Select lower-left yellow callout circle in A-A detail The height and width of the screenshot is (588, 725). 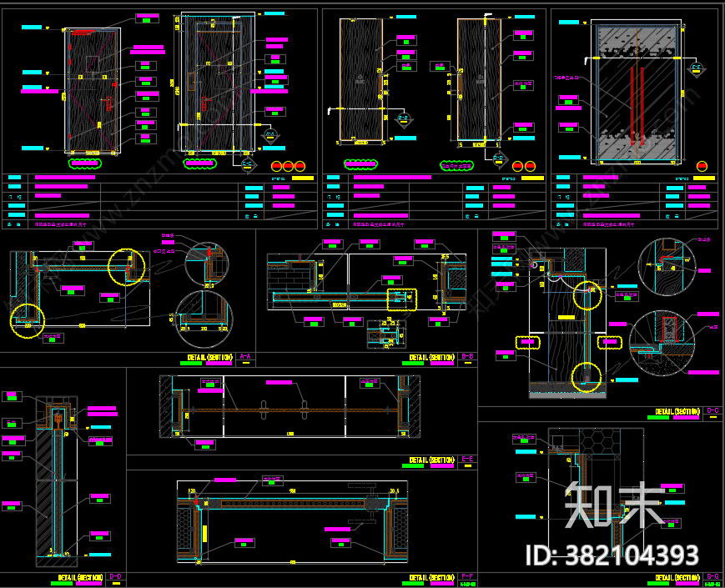coord(28,321)
